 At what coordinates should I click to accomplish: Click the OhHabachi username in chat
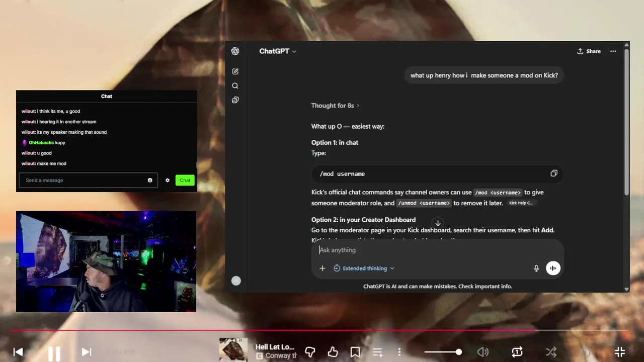tap(40, 143)
